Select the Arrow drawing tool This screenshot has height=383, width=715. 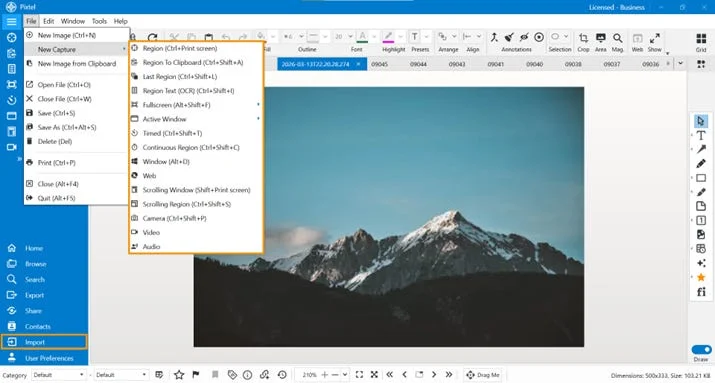coord(701,149)
